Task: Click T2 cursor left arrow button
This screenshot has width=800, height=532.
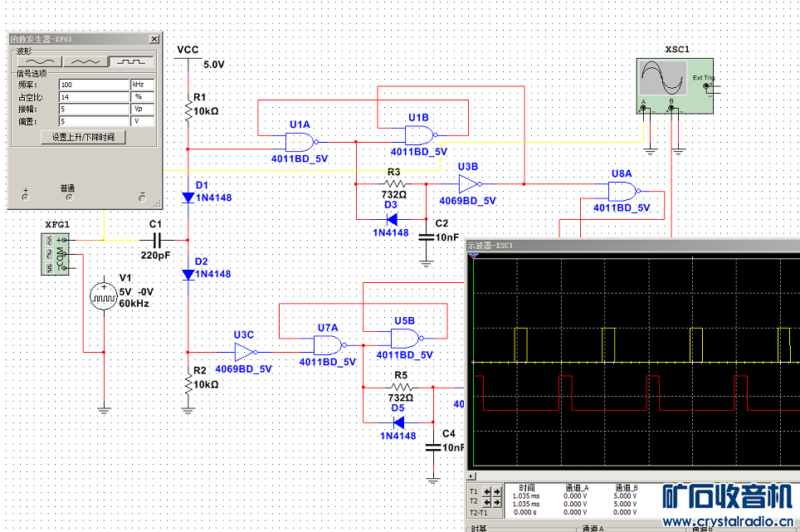Action: (x=487, y=503)
